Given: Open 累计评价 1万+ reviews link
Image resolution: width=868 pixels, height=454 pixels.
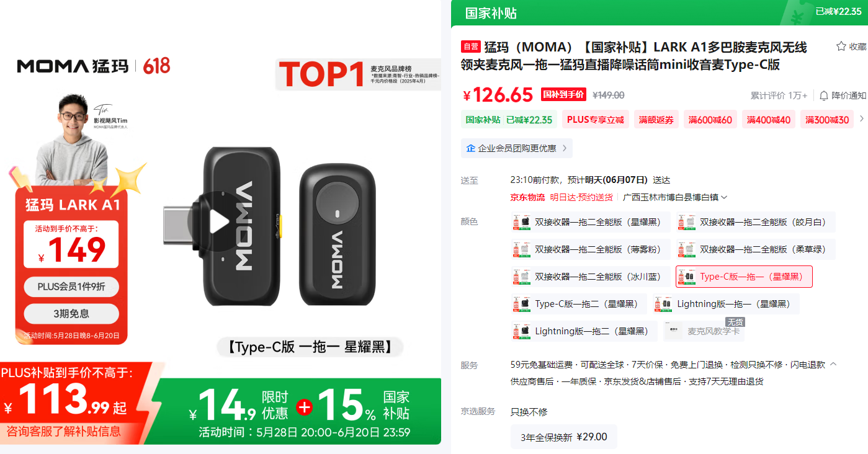Looking at the screenshot, I should pos(779,96).
